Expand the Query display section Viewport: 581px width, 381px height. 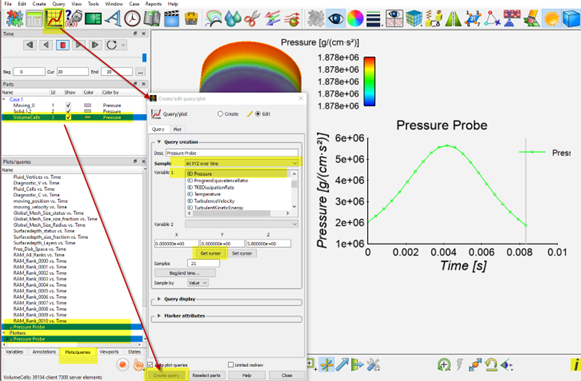pyautogui.click(x=159, y=299)
